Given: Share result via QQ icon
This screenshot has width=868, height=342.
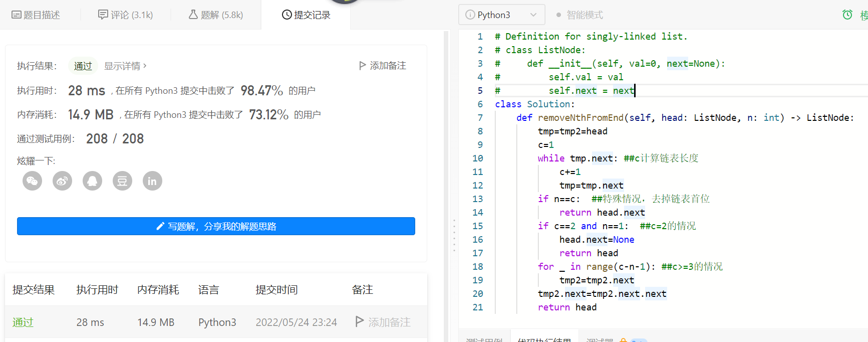Looking at the screenshot, I should tap(92, 181).
